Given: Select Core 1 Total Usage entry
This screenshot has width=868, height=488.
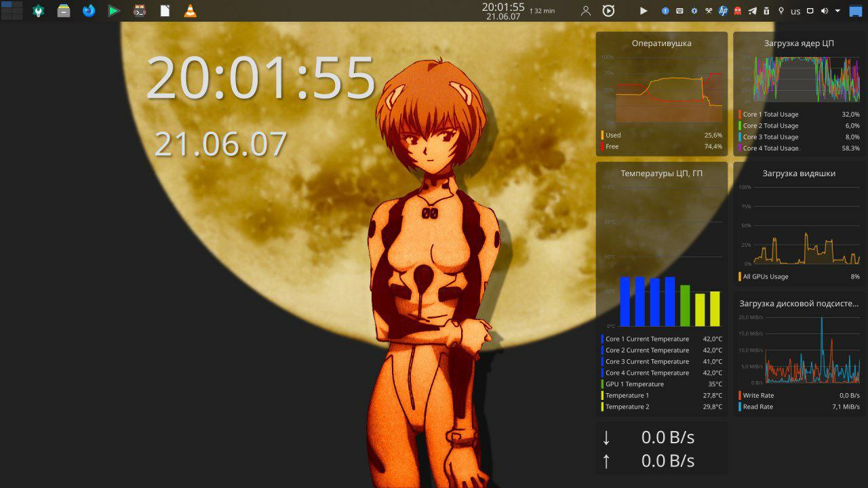Looking at the screenshot, I should [800, 115].
